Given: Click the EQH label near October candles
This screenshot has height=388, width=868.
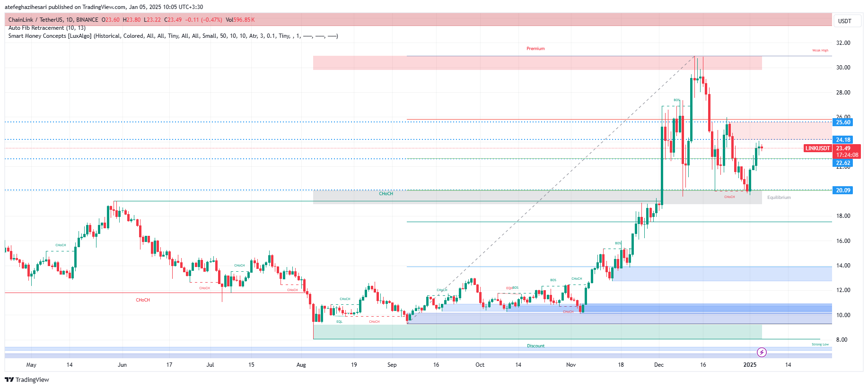Looking at the screenshot, I should [509, 288].
